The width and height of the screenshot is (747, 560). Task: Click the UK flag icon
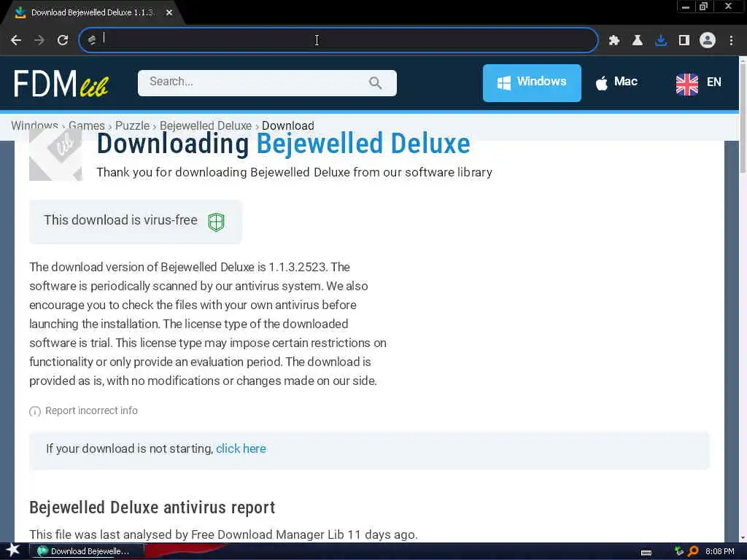pos(686,85)
